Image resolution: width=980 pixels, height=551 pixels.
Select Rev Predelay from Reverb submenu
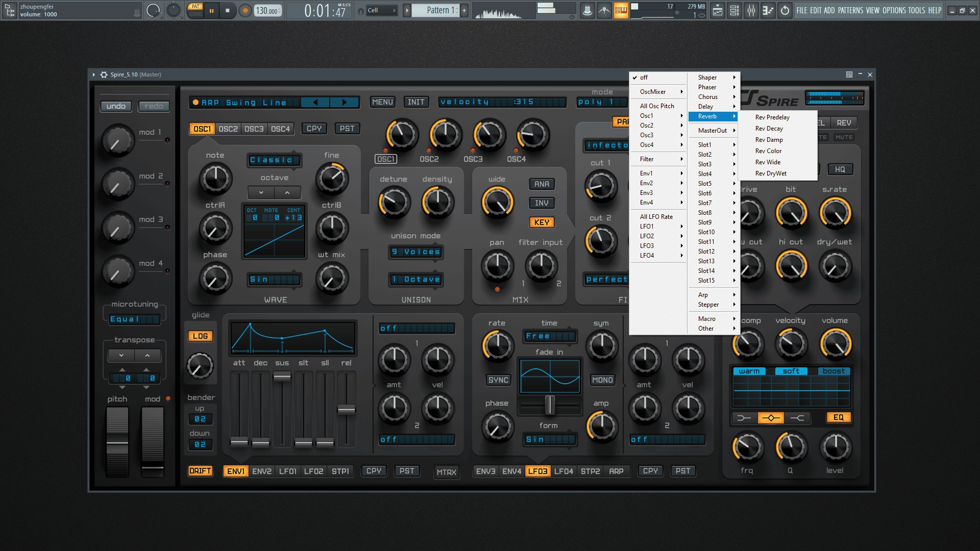tap(777, 117)
